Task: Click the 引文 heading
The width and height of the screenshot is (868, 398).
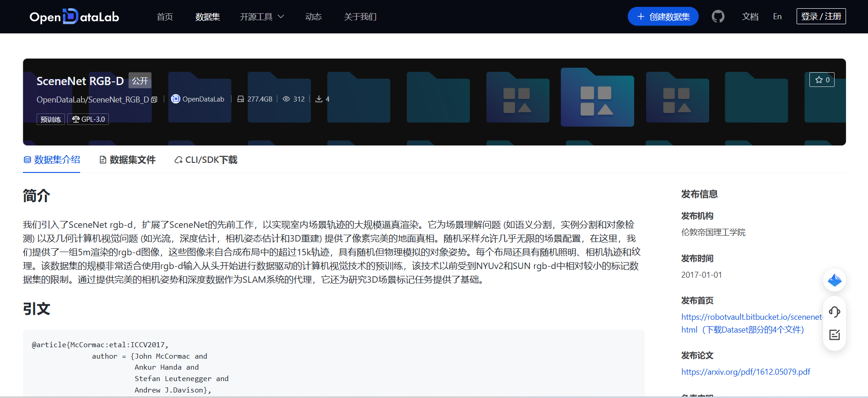Action: coord(37,309)
